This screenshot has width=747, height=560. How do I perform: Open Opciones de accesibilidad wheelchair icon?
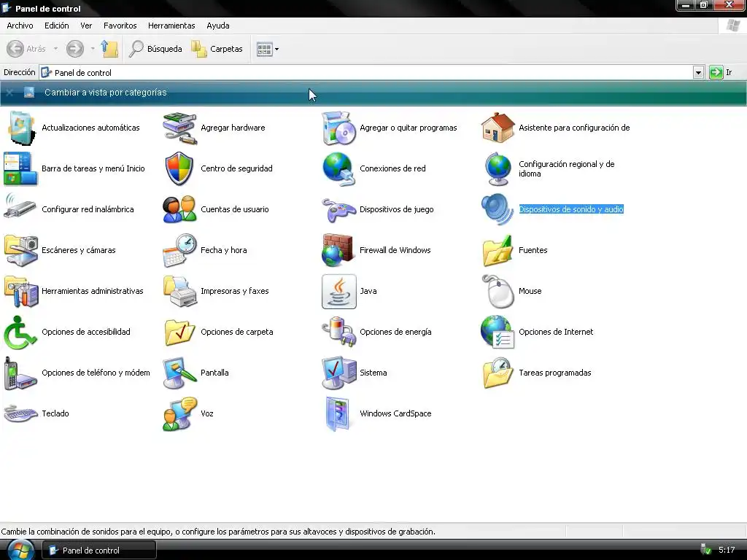coord(20,332)
